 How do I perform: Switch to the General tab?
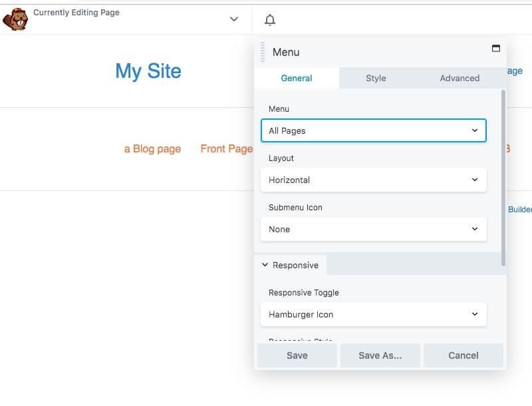297,78
